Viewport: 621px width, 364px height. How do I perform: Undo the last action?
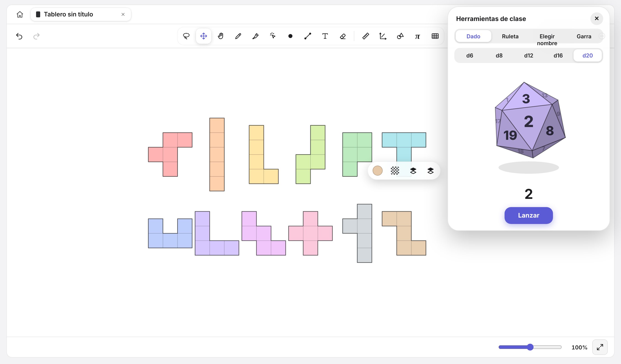point(19,36)
